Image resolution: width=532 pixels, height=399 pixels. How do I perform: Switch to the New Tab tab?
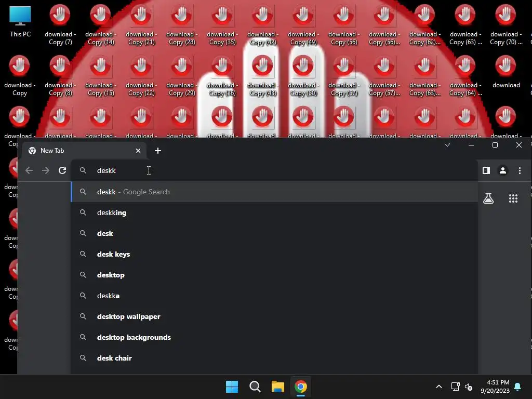coord(84,151)
